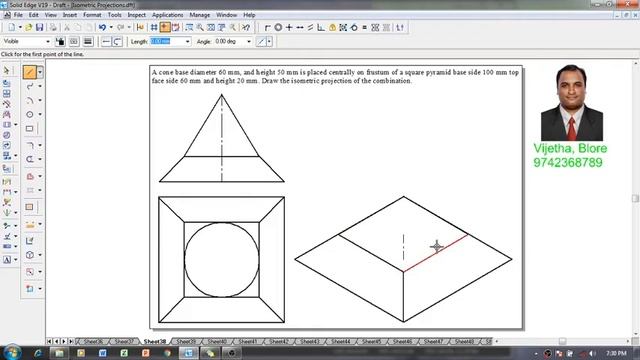
Task: Toggle the Arc mode button in ribbon bar
Action: [117, 42]
